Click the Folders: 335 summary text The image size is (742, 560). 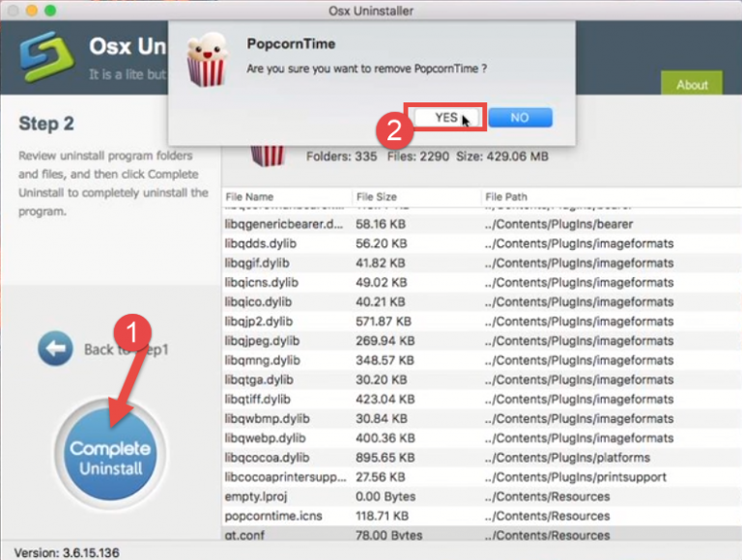[342, 156]
